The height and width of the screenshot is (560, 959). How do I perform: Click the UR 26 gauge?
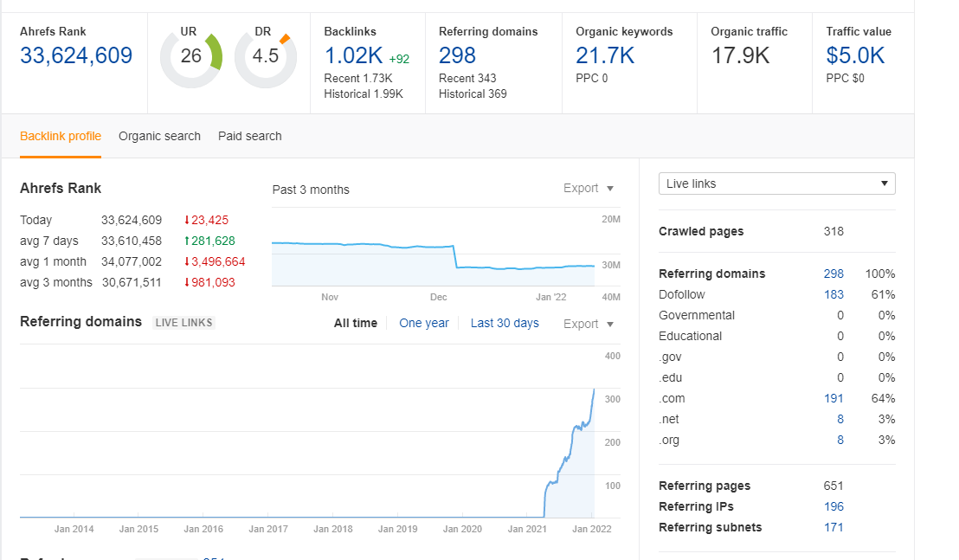[190, 55]
